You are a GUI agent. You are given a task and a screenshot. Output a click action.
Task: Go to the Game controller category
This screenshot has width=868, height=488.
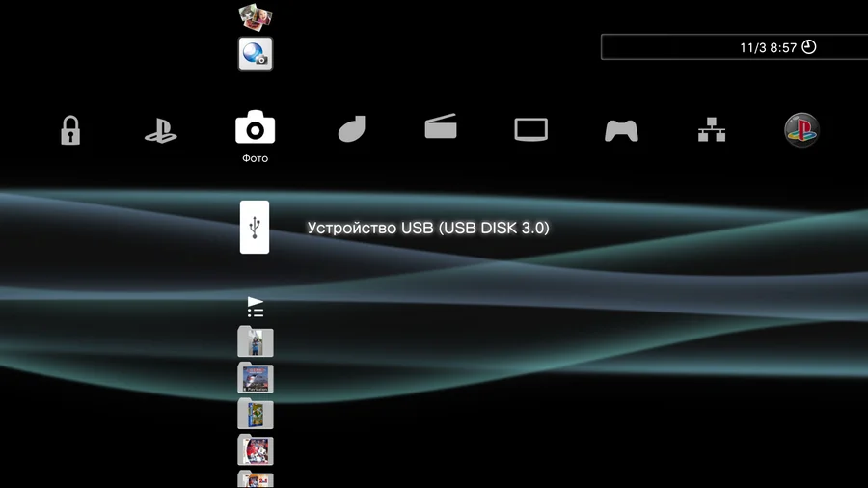[621, 130]
